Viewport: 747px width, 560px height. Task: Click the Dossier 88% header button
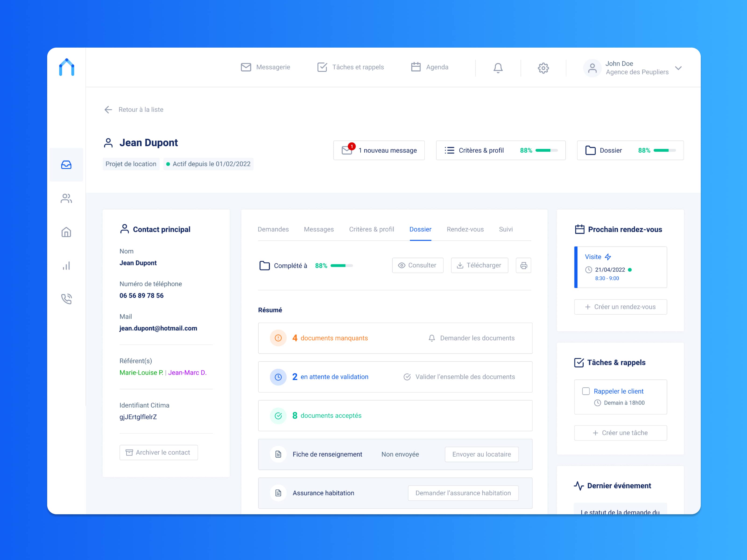631,150
